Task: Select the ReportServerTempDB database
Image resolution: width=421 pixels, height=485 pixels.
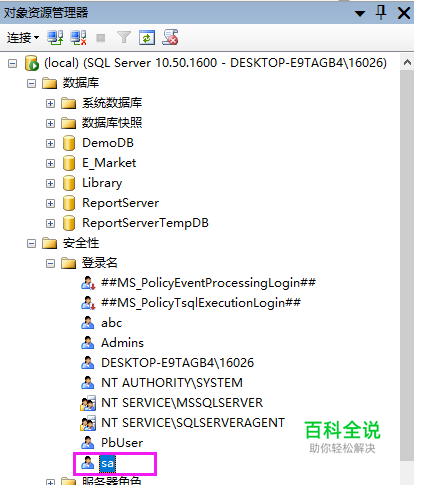Action: tap(145, 223)
